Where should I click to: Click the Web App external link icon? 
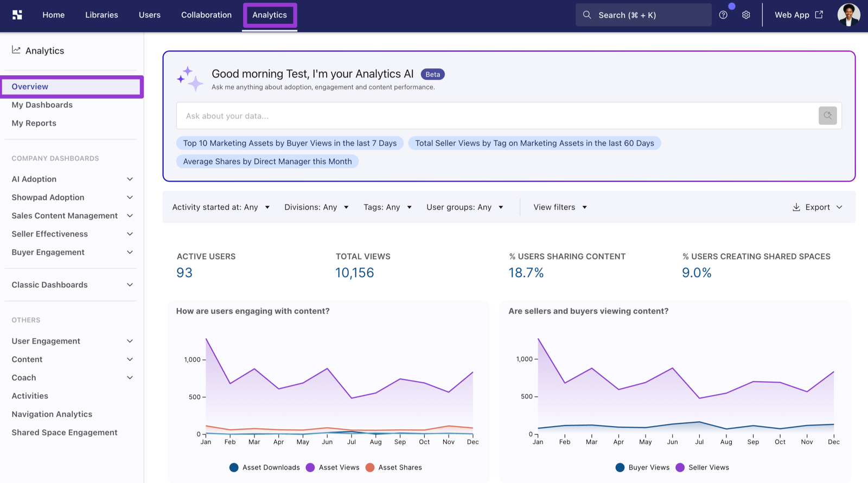click(819, 15)
